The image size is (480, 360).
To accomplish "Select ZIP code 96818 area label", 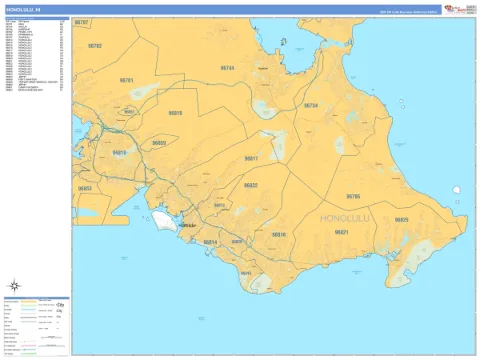I will point(119,153).
